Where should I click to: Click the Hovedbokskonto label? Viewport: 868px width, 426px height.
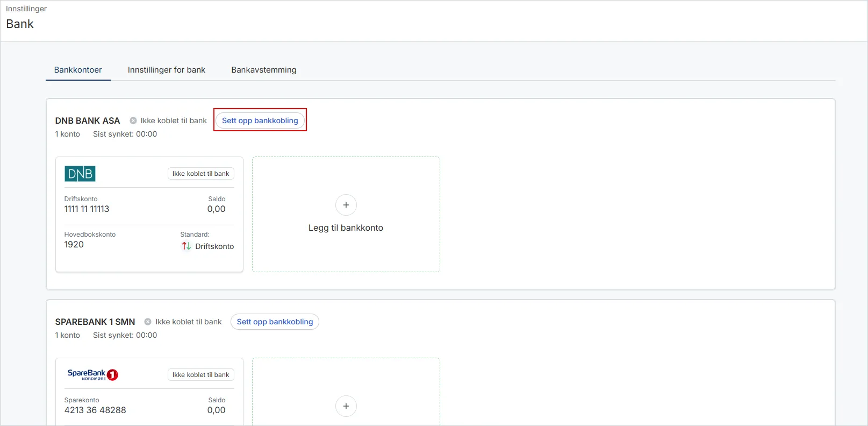click(90, 235)
